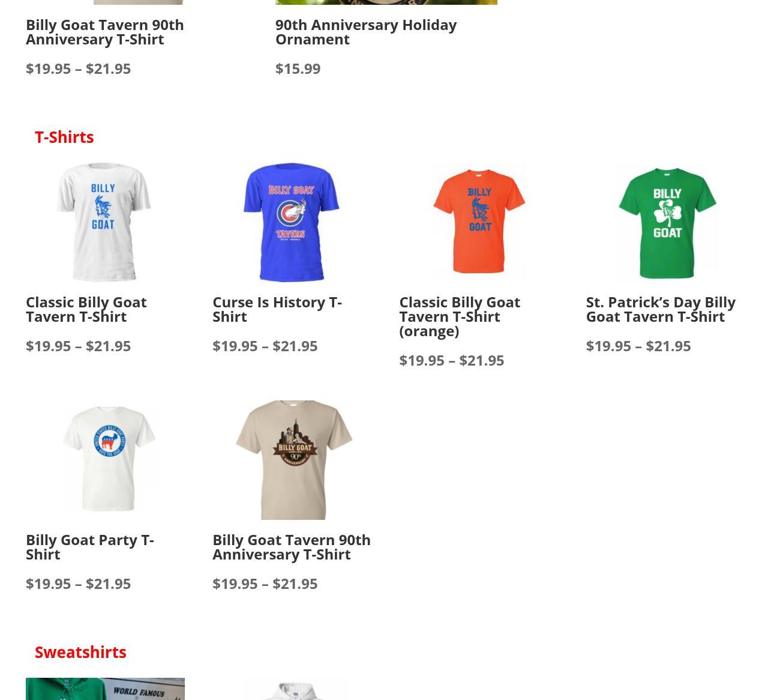Click the 90th Anniversary T-Shirt title under T-Shirts
Image resolution: width=762 pixels, height=700 pixels.
point(292,547)
